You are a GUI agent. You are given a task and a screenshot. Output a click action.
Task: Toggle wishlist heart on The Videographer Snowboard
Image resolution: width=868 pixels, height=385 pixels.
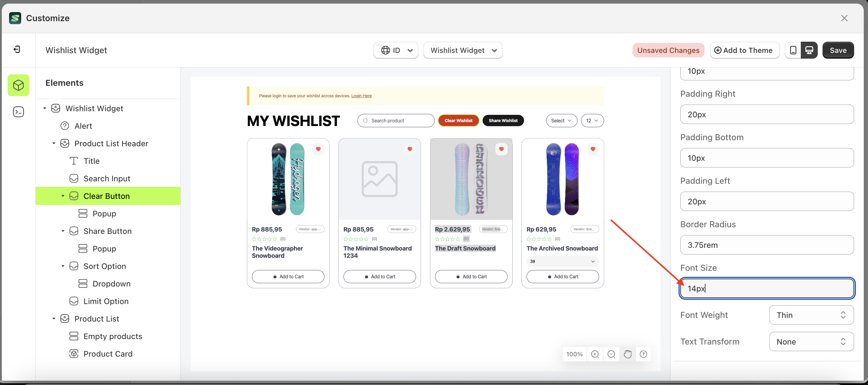click(318, 149)
